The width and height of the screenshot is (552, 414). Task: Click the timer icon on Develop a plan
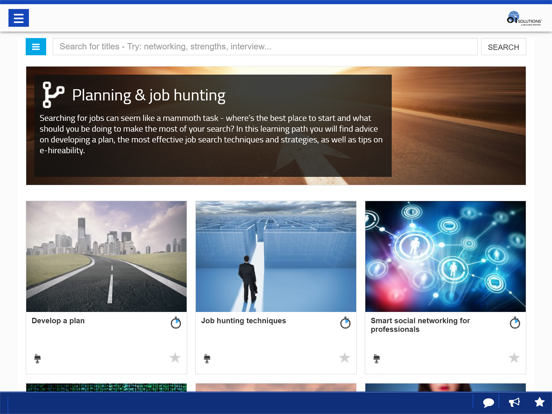176,322
